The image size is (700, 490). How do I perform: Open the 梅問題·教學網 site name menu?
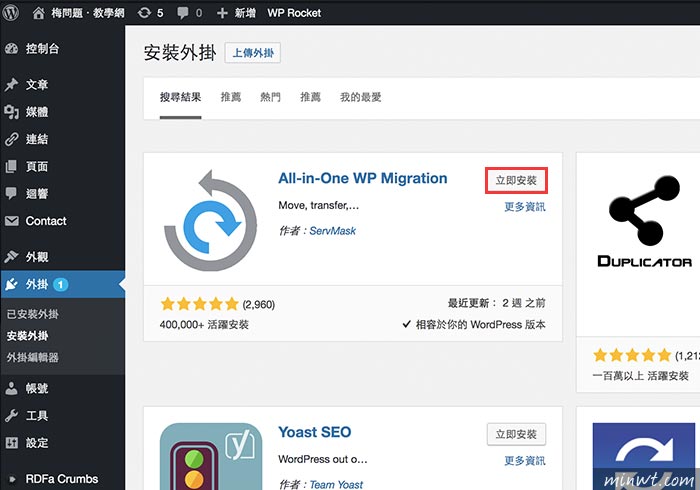click(88, 13)
